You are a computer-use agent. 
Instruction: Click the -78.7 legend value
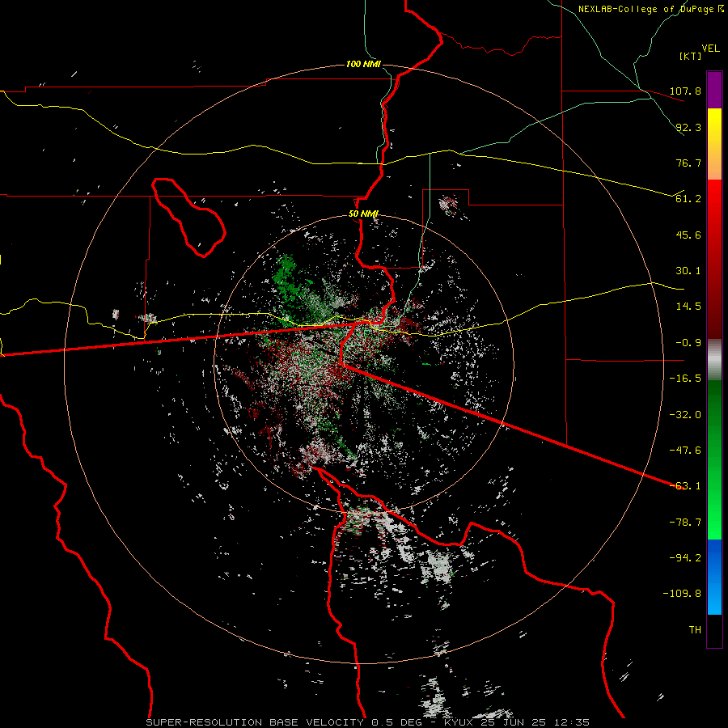[685, 523]
